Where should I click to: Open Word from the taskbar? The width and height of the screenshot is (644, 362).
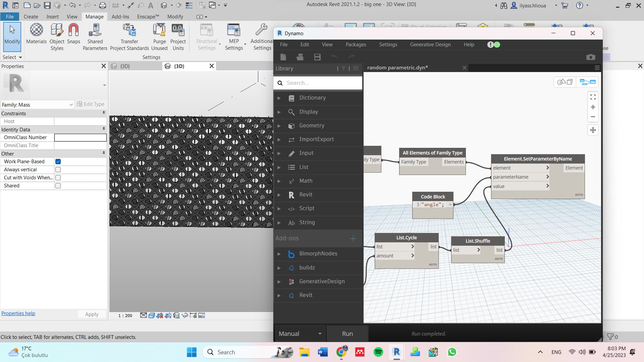click(323, 352)
